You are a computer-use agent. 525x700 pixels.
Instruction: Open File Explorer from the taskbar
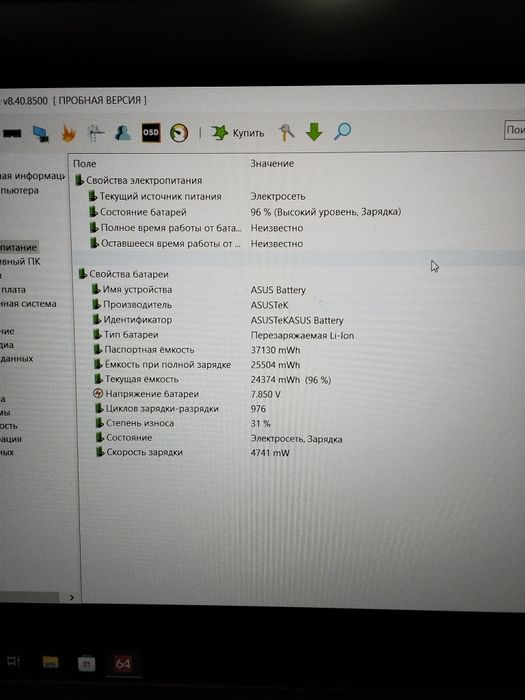50,662
